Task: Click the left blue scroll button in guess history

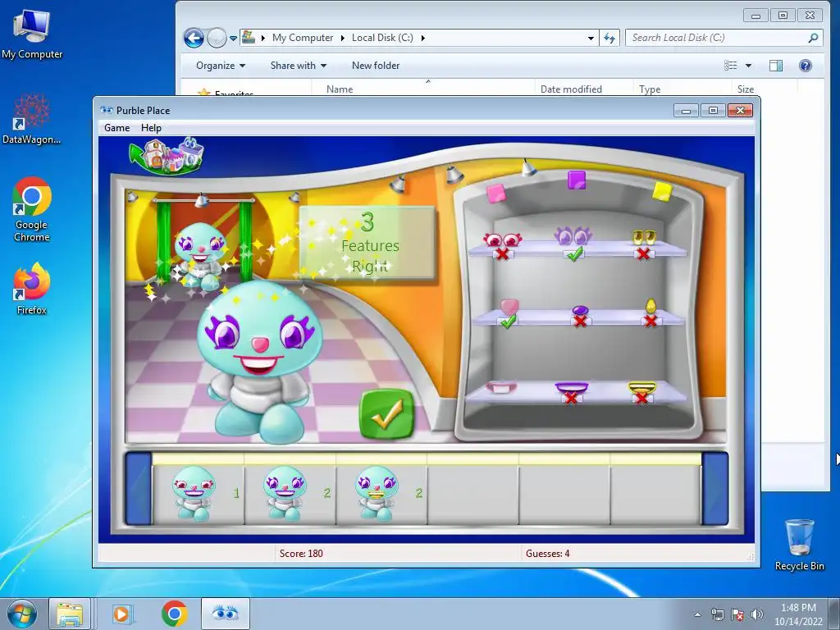Action: point(138,489)
